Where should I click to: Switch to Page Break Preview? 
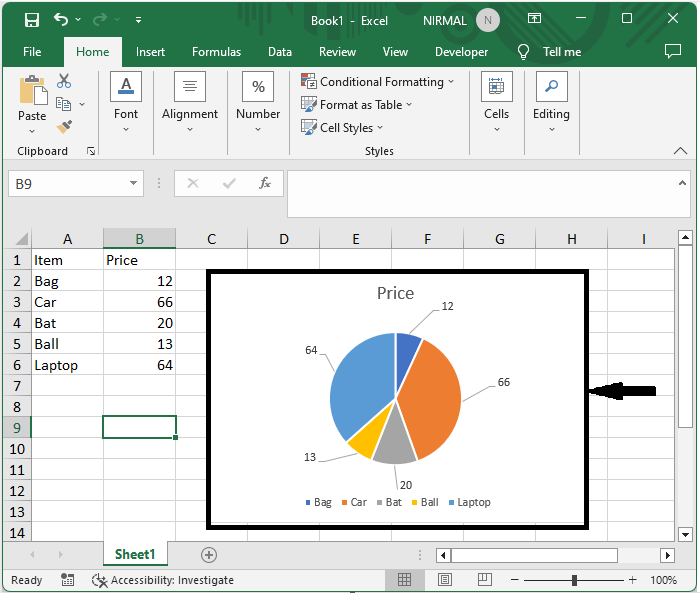click(x=484, y=580)
